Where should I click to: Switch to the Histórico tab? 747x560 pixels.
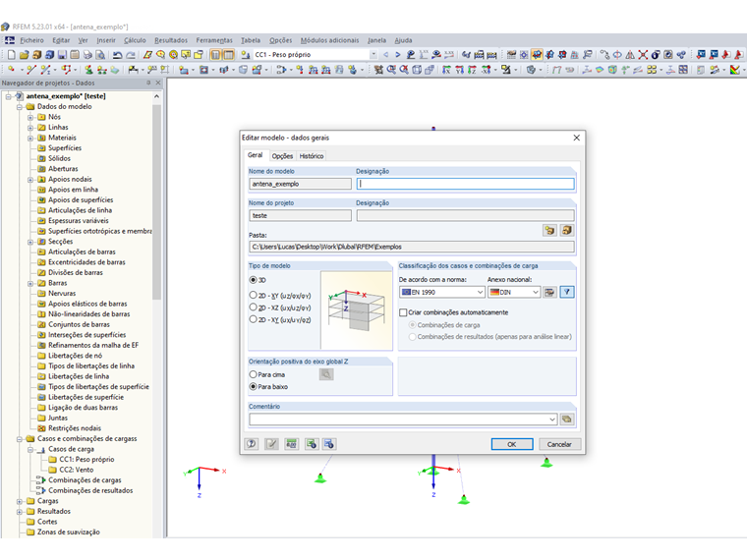coord(312,156)
